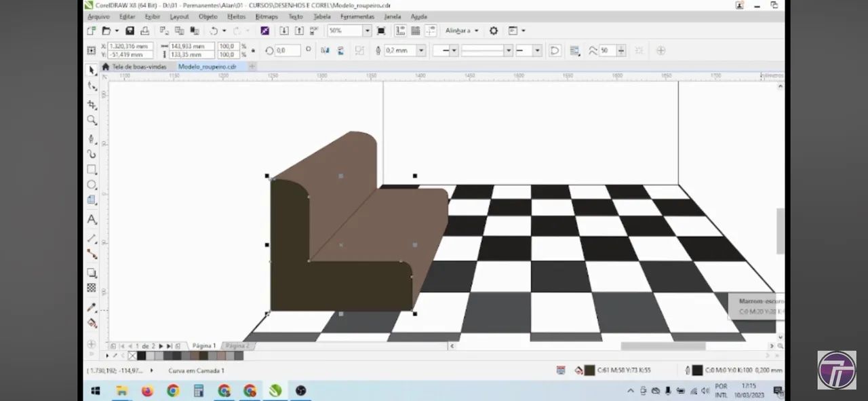Open the zoom level 50% dropdown
This screenshot has height=401, width=868.
click(367, 31)
